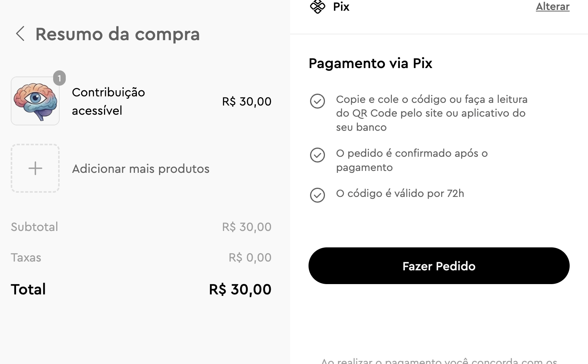Click the Pix payment method label

pyautogui.click(x=341, y=6)
